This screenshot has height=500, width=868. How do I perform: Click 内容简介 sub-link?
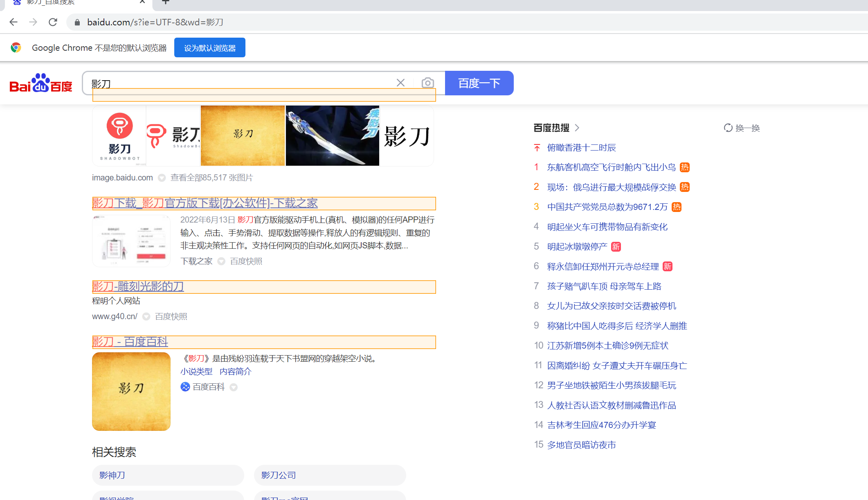[236, 372]
